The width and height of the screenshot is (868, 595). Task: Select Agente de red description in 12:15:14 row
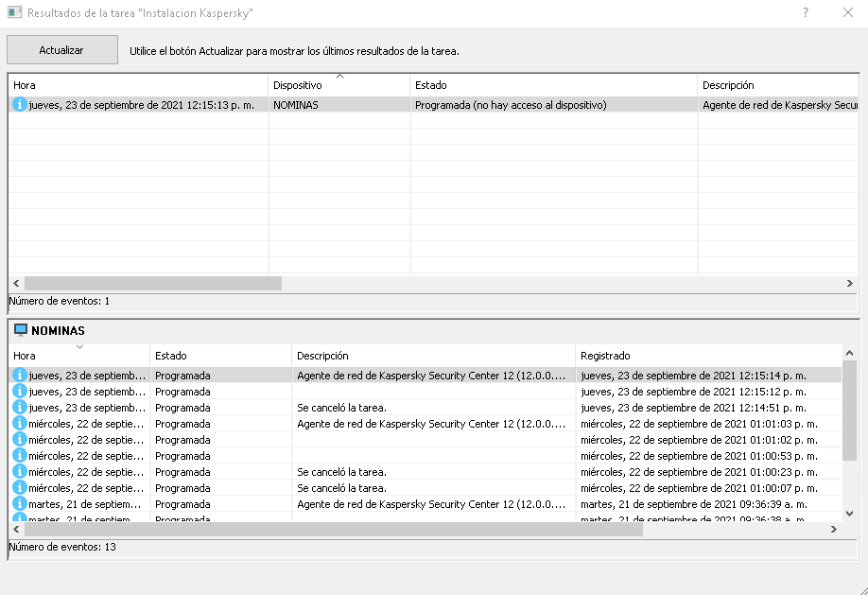click(433, 375)
